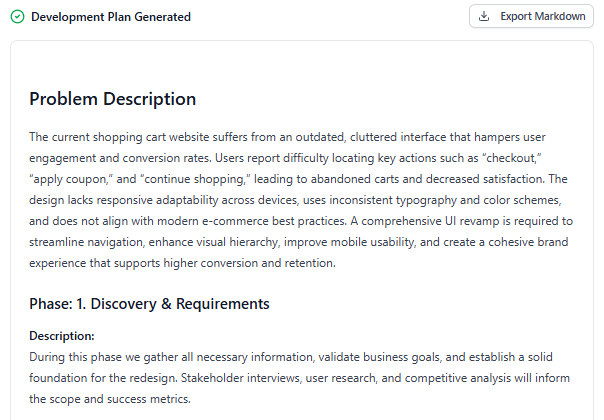Click the "Phase: 1. Discovery & Requirements" heading
604x420 pixels.
(149, 304)
